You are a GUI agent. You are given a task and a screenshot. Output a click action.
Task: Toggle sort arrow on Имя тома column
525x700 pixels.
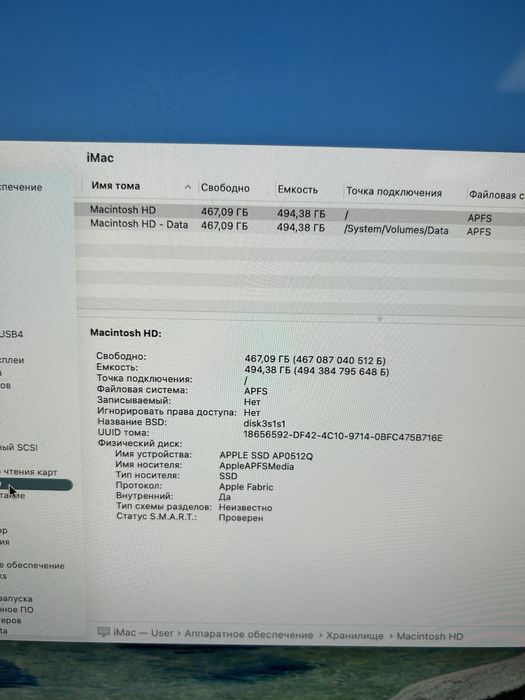(x=188, y=188)
